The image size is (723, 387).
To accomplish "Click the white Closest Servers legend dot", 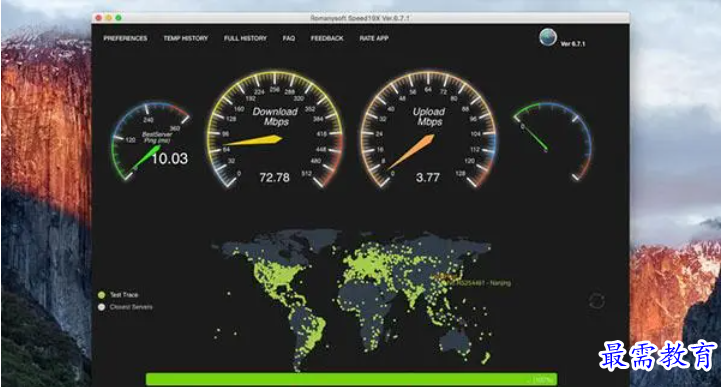I will [101, 307].
